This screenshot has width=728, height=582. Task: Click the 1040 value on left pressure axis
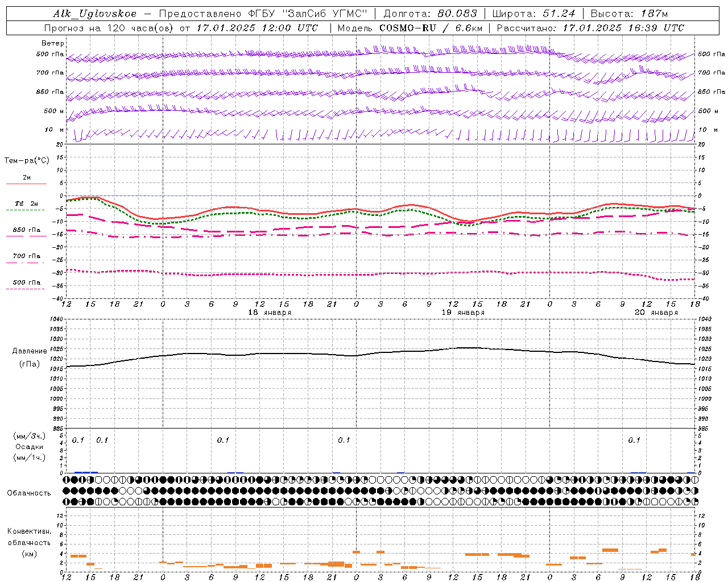coord(57,319)
